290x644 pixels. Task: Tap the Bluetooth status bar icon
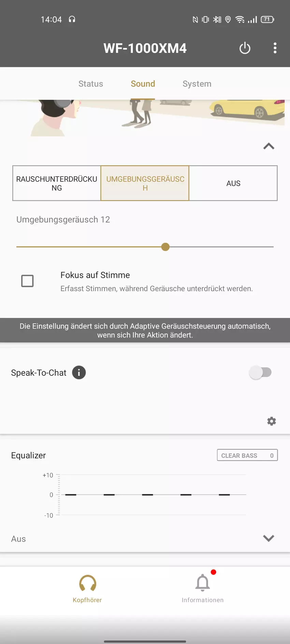(x=217, y=19)
